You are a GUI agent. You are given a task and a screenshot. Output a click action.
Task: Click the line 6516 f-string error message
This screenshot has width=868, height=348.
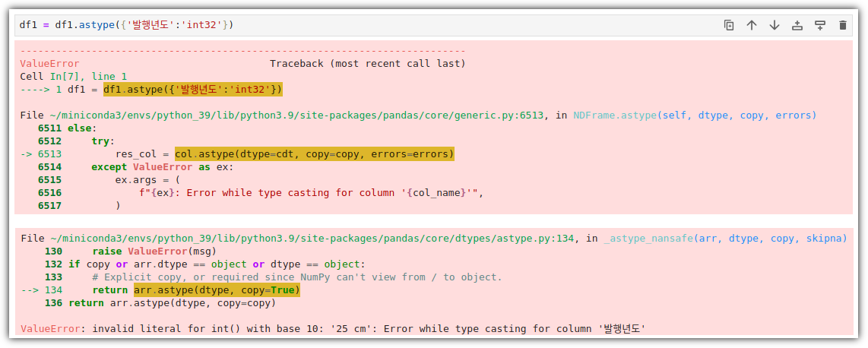coord(312,192)
